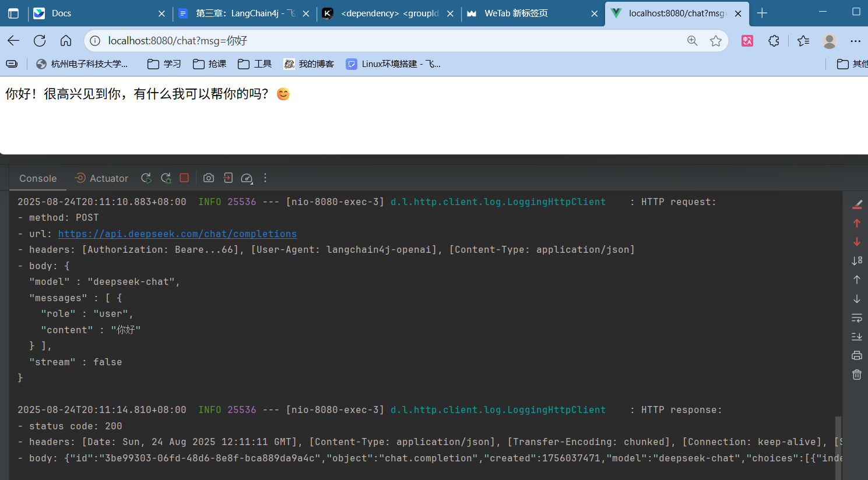868x480 pixels.
Task: Print the console output
Action: (857, 355)
